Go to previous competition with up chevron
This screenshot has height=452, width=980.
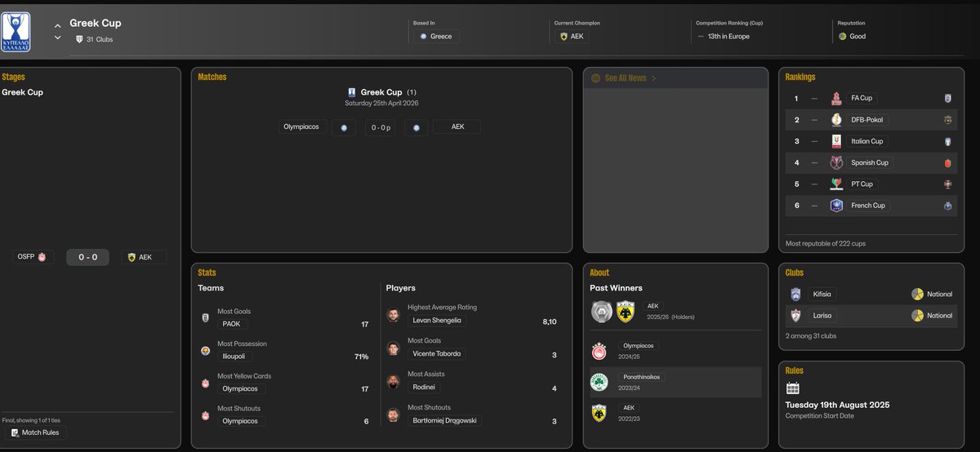coord(58,25)
